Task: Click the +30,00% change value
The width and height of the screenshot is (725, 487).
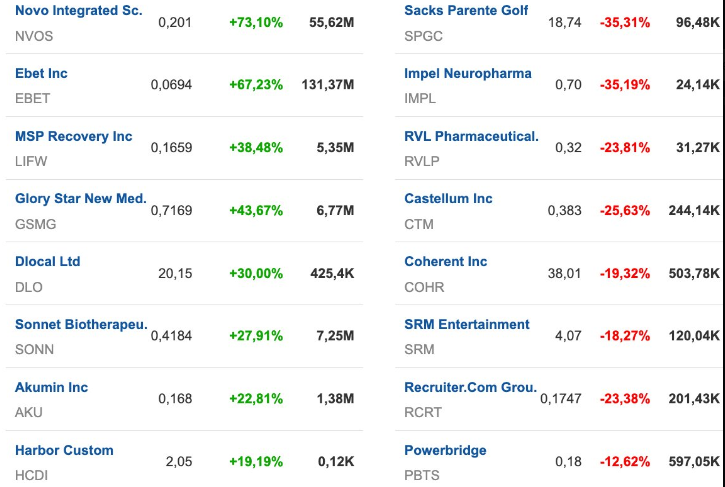Action: (256, 274)
